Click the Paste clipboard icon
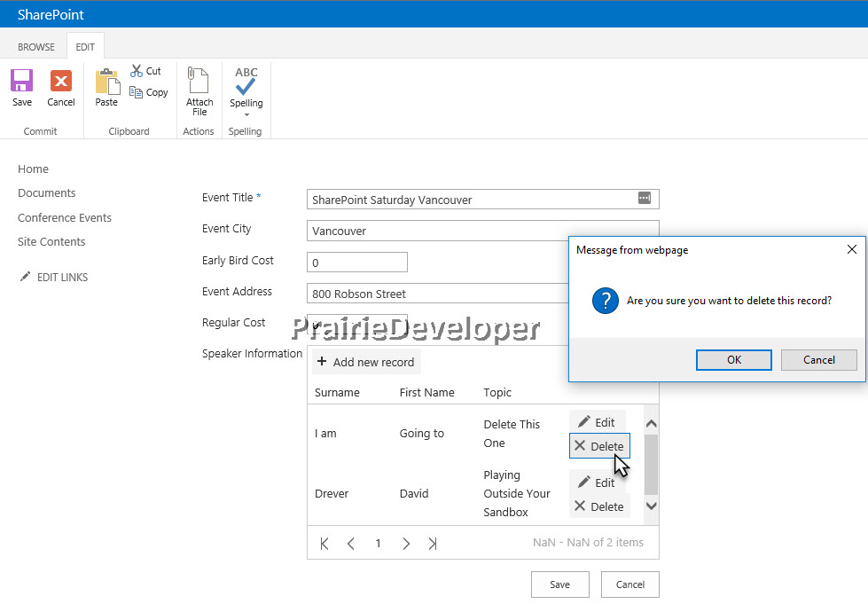The height and width of the screenshot is (604, 868). pyautogui.click(x=107, y=82)
